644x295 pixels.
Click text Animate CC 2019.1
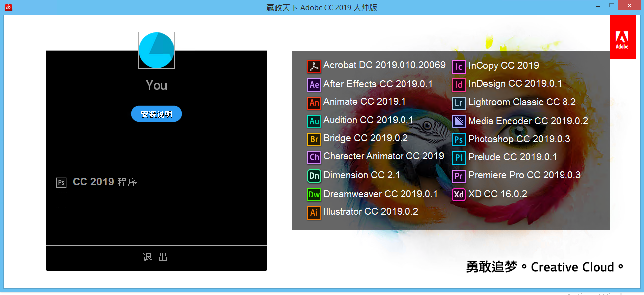[365, 102]
